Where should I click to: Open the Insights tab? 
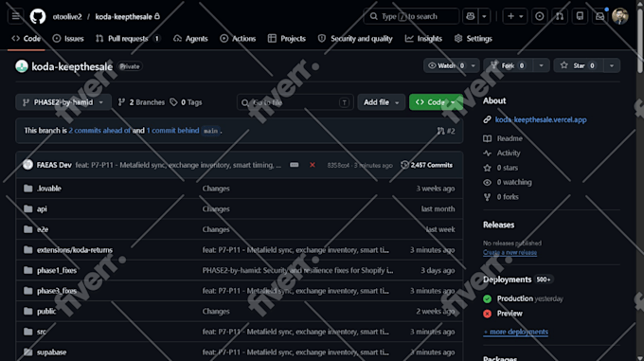click(x=423, y=39)
